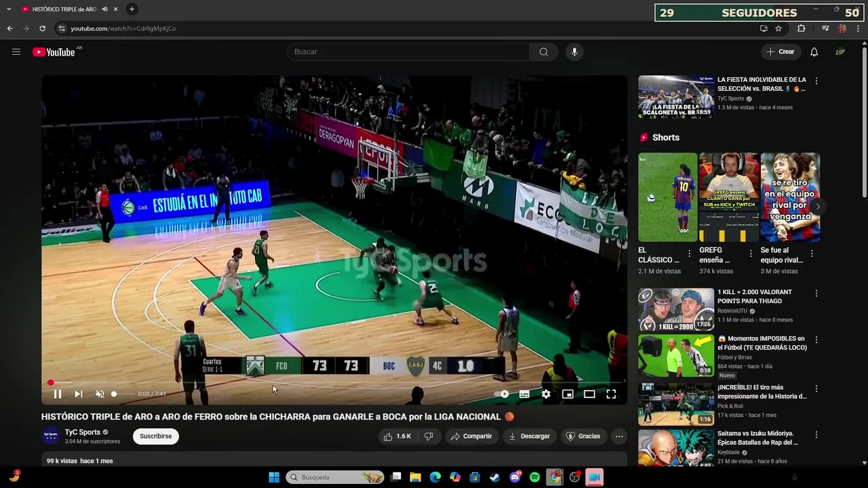The image size is (868, 488).
Task: Open tab search dropdown arrow
Action: coord(9,9)
